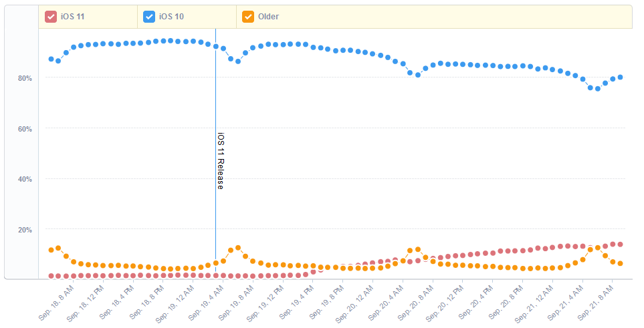Click the last red iOS 11 data point
Image resolution: width=644 pixels, height=328 pixels.
[x=620, y=244]
